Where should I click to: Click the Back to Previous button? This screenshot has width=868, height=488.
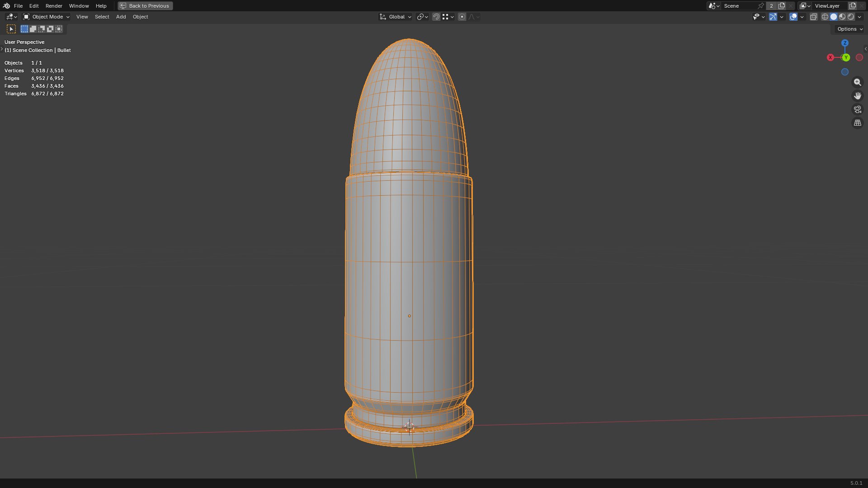pyautogui.click(x=145, y=6)
